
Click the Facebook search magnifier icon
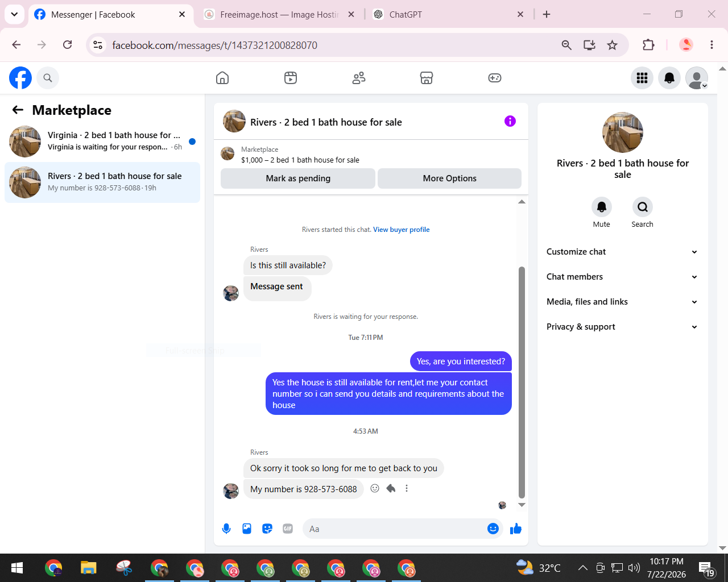tap(48, 78)
